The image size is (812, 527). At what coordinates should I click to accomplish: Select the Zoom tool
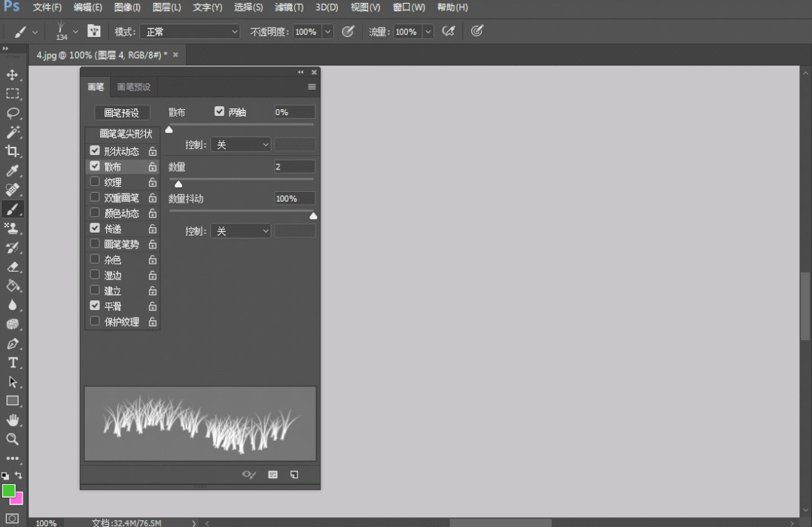point(13,439)
